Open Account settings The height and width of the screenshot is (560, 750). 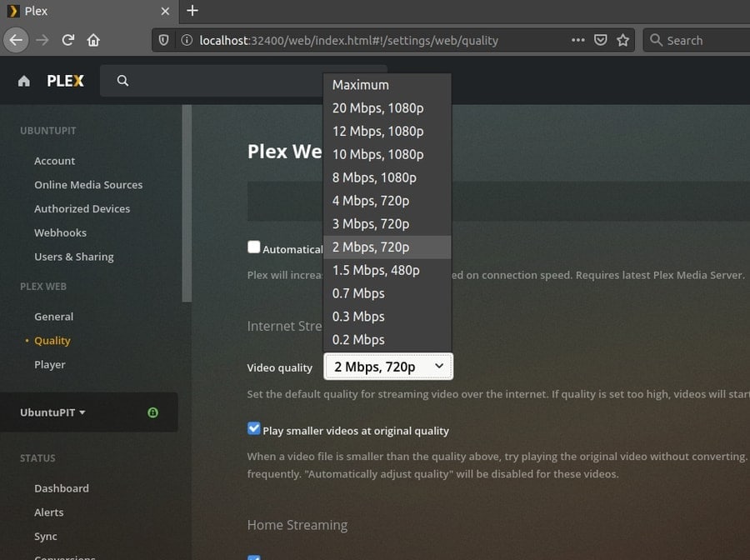54,161
